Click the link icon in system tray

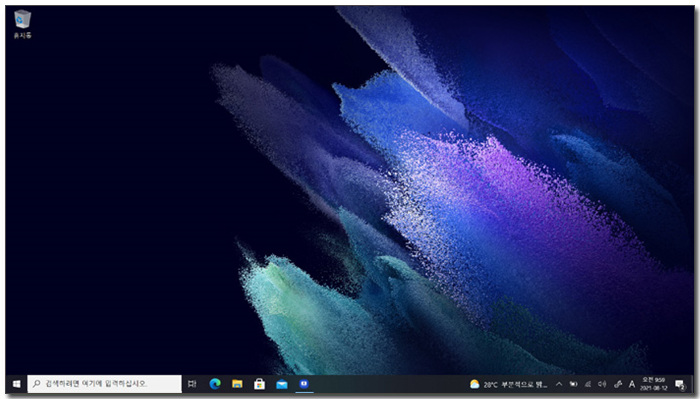tap(618, 384)
